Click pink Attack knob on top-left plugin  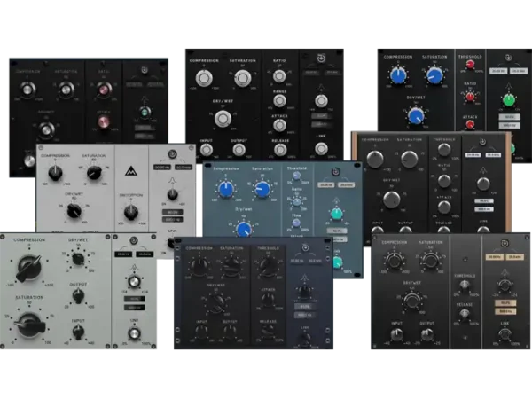pos(104,122)
